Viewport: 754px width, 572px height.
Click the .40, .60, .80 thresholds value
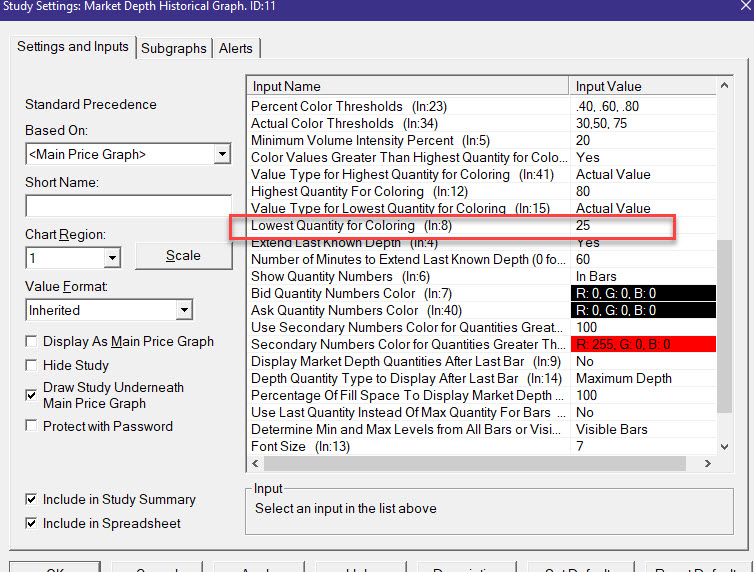click(607, 106)
